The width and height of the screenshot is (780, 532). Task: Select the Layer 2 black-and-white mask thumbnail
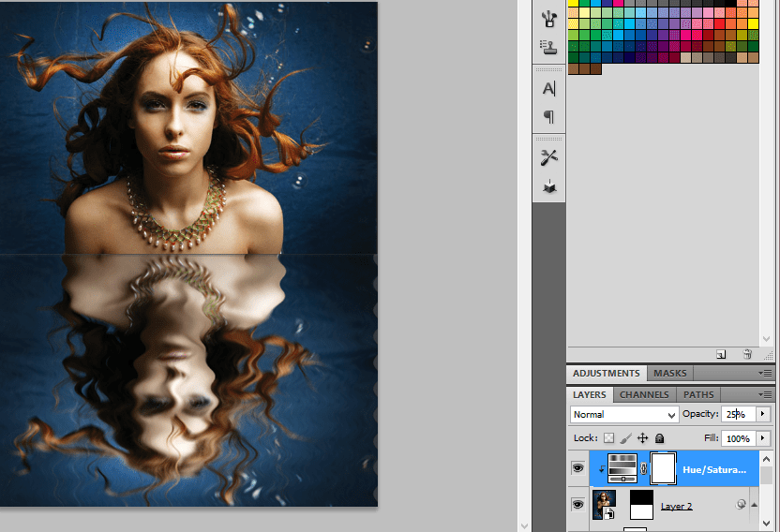coord(641,505)
